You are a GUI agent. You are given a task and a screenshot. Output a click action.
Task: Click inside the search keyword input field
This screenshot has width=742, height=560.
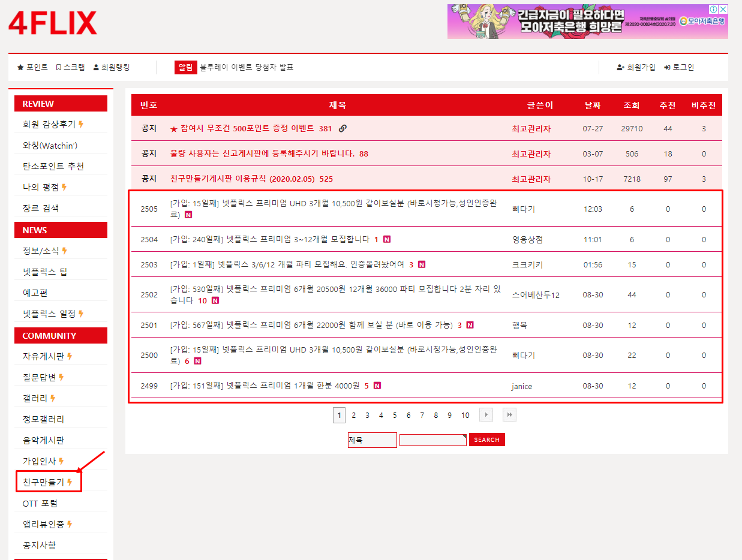pyautogui.click(x=432, y=439)
